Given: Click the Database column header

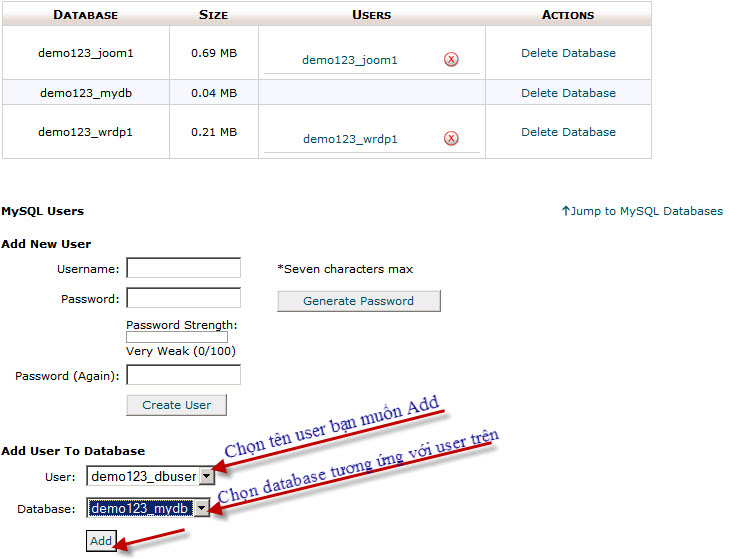Looking at the screenshot, I should click(86, 15).
